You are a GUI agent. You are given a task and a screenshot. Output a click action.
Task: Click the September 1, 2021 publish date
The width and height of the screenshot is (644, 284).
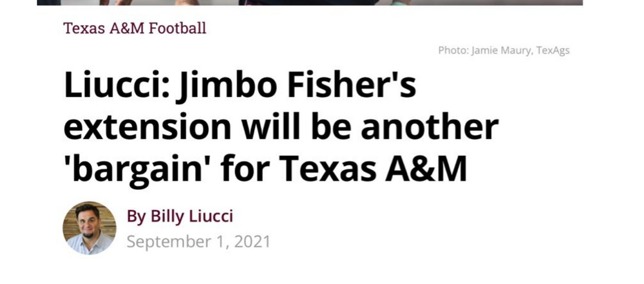pyautogui.click(x=198, y=241)
